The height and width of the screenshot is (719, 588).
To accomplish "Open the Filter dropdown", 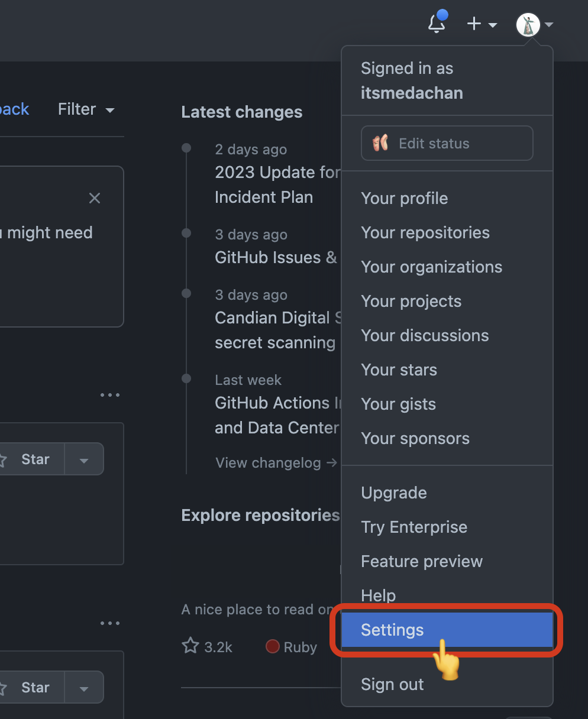I will (x=86, y=109).
